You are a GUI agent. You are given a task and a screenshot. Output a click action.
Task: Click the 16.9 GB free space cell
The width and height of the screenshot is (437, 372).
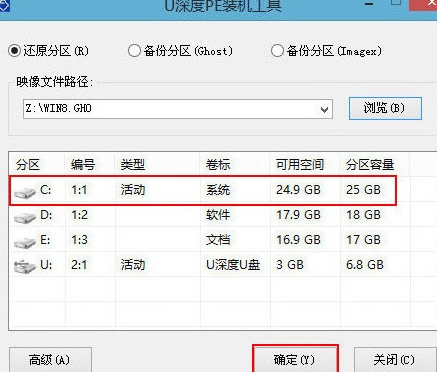(x=298, y=240)
